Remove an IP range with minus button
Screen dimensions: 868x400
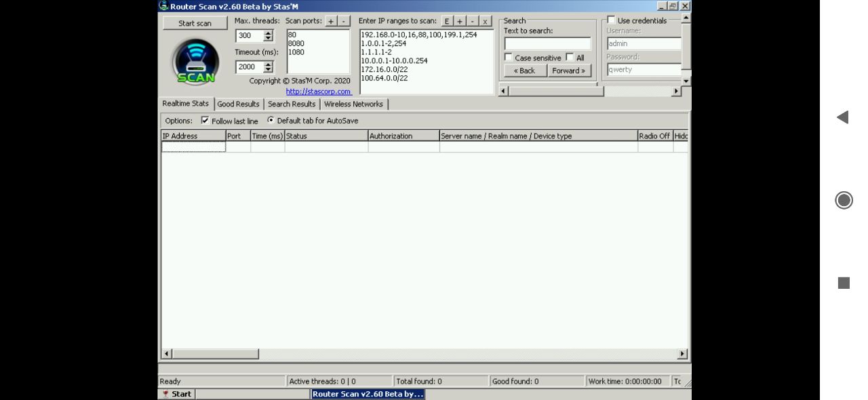point(473,21)
